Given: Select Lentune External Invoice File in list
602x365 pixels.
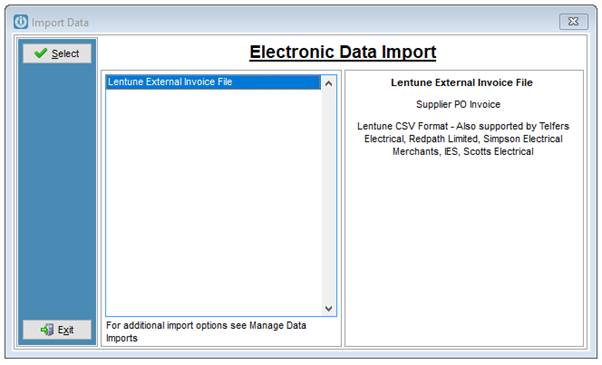Looking at the screenshot, I should (213, 82).
